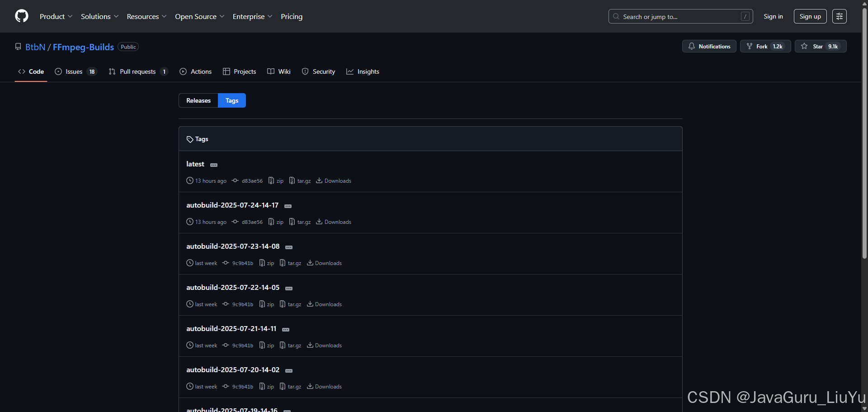This screenshot has height=412, width=868.
Task: Toggle commit message for autobuild-2025-07-21-14-11
Action: tap(286, 329)
